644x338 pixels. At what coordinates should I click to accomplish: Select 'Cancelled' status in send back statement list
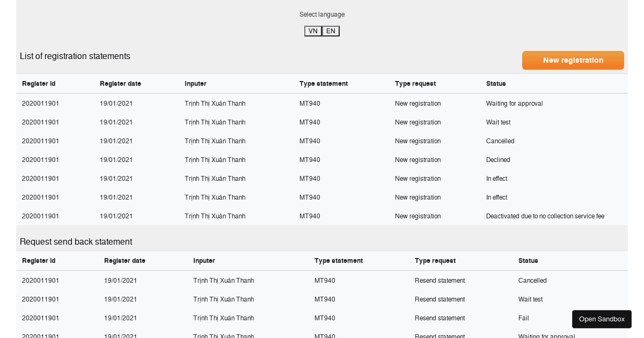[532, 281]
